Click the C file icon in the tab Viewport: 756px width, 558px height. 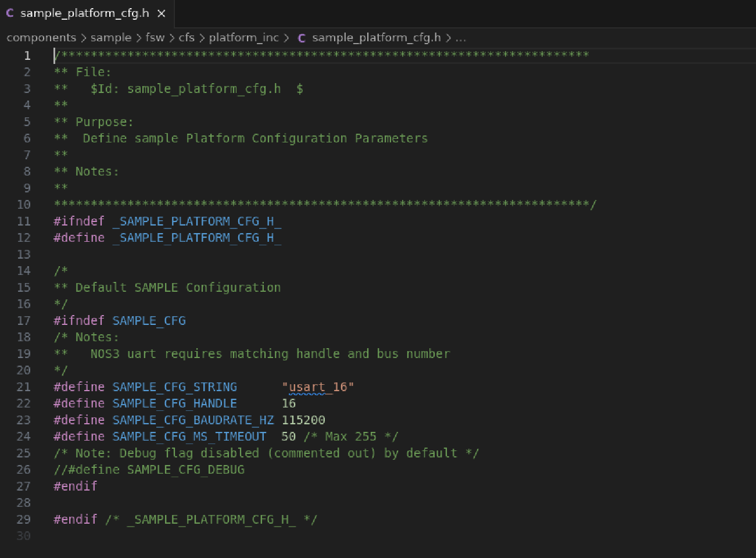pyautogui.click(x=10, y=13)
